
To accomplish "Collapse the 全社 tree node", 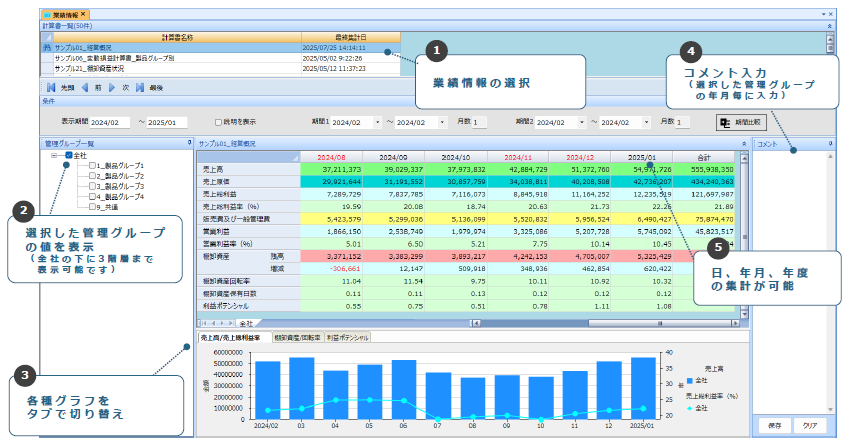I will [x=55, y=156].
